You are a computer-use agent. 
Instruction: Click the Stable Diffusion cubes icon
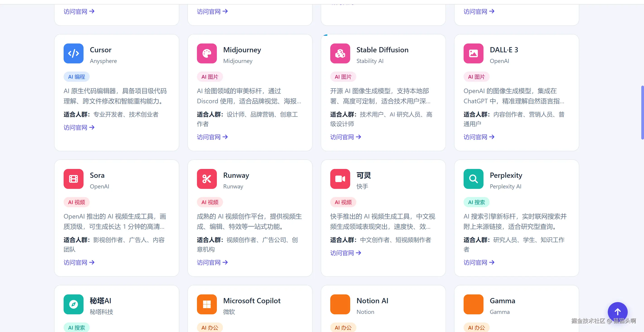(340, 53)
